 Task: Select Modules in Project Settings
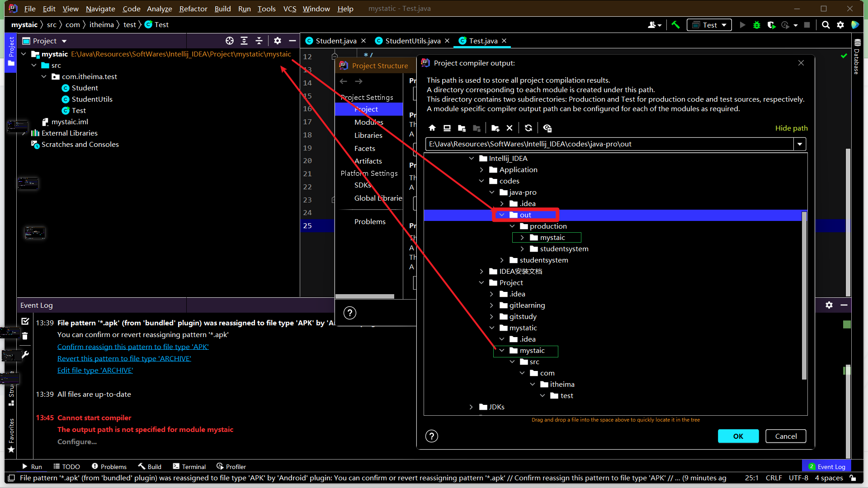tap(369, 122)
